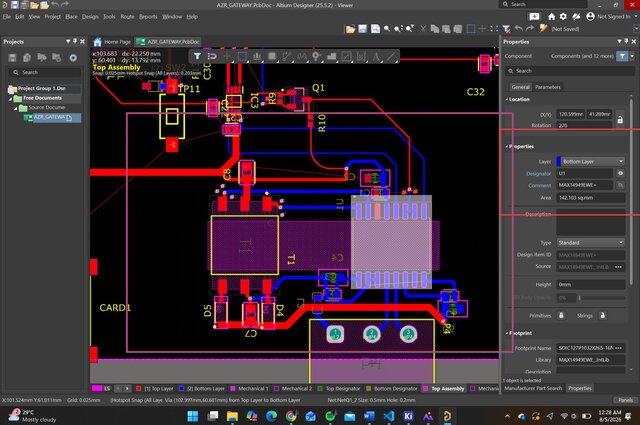Select AZR_GATEWAY document in project tree
640x425 pixels.
click(52, 118)
